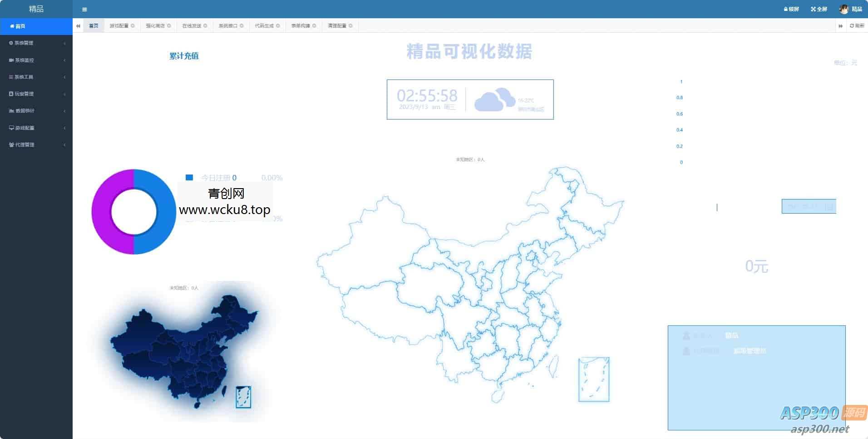Select the 数据统计 bar-chart icon
The image size is (868, 439).
point(11,110)
